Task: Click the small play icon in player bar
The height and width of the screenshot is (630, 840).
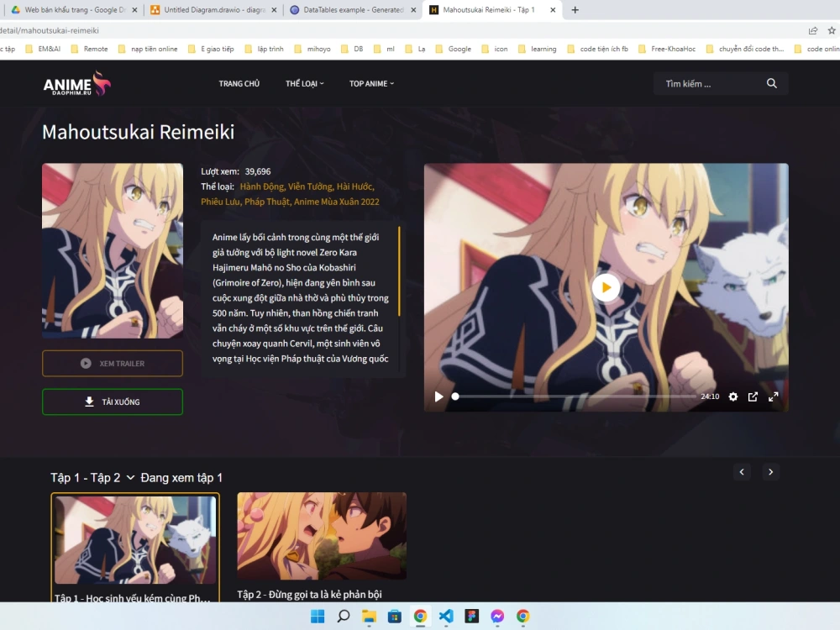Action: tap(438, 396)
